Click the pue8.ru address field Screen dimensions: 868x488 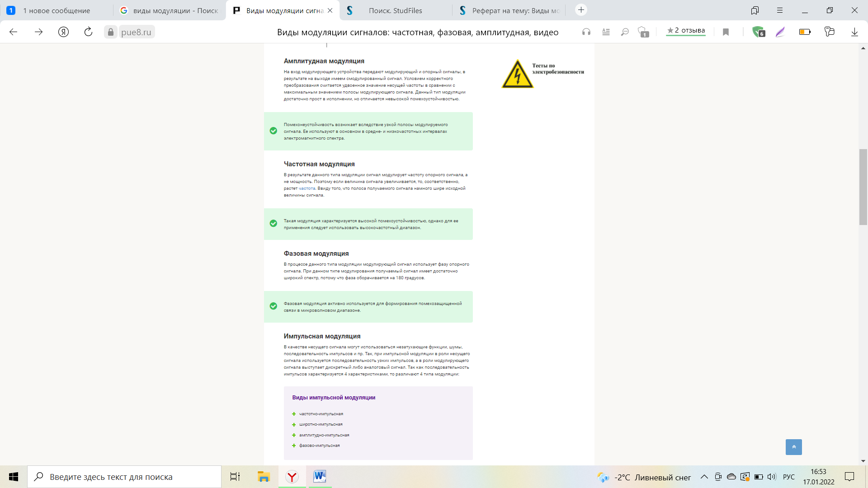(x=136, y=32)
